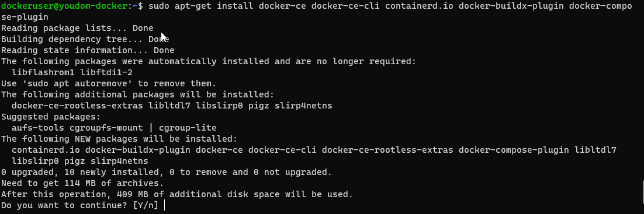Click the dockeruser@youdom-docker prompt text
Screen dimensions: 644x214
click(x=64, y=6)
